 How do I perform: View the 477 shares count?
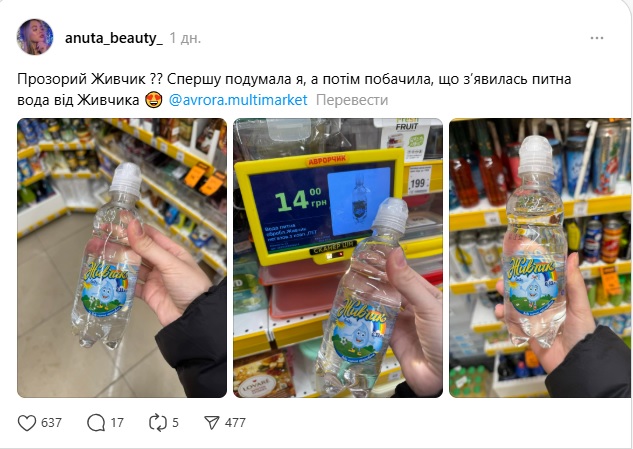tap(235, 423)
